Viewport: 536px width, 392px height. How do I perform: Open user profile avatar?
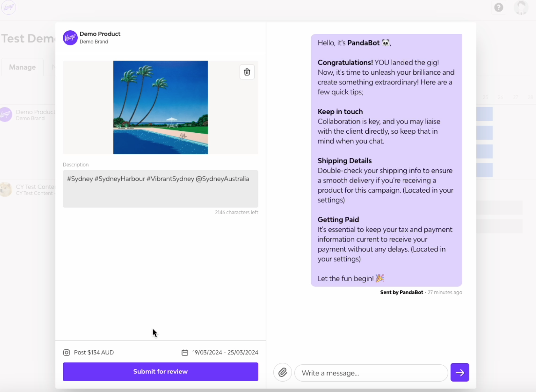521,7
